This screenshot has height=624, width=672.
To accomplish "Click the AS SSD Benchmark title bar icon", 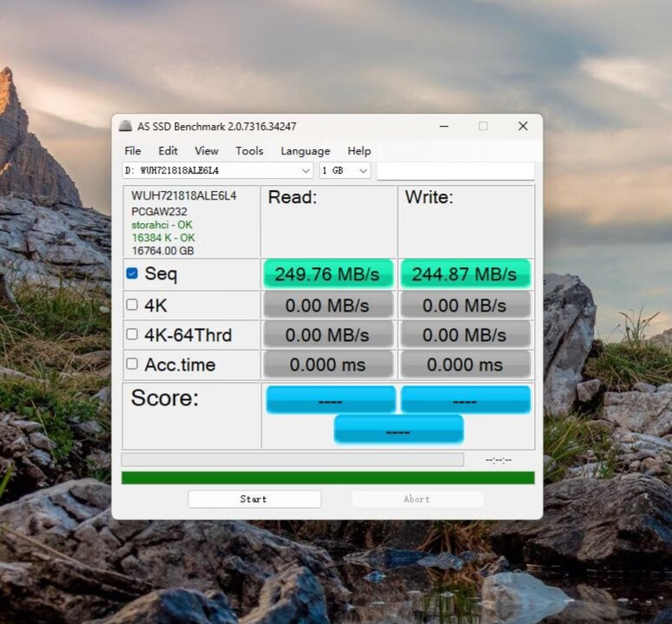I will [x=125, y=126].
